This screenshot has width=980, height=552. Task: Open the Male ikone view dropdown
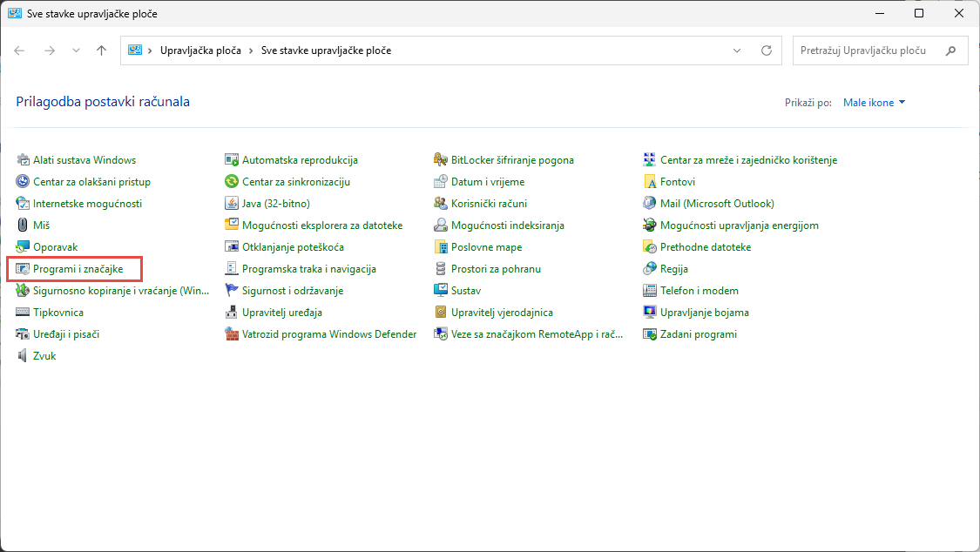click(875, 103)
